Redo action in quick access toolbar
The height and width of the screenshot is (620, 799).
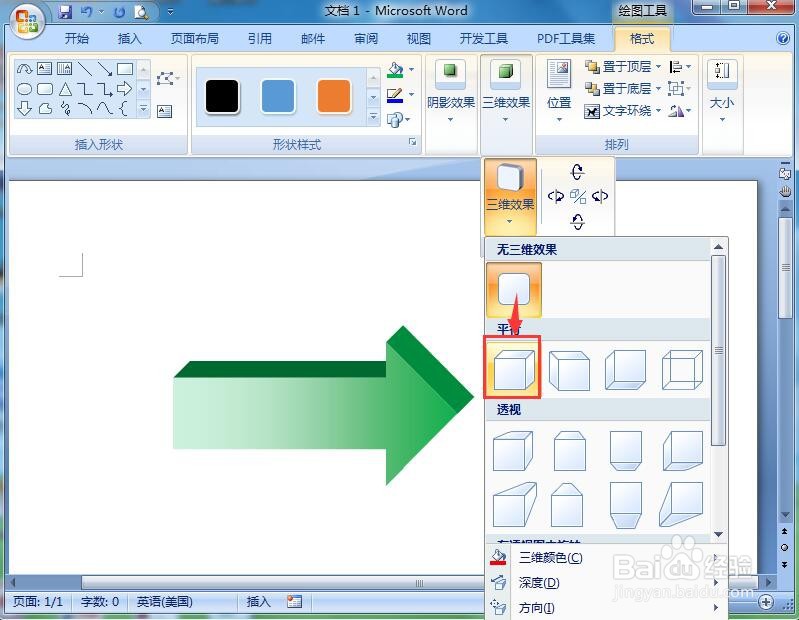119,12
